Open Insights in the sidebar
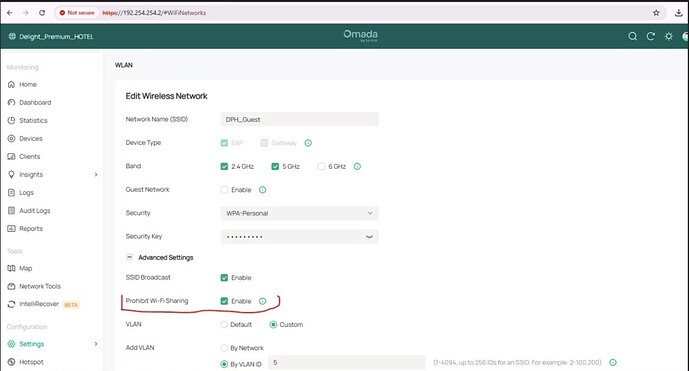Image resolution: width=689 pixels, height=371 pixels. pos(31,175)
